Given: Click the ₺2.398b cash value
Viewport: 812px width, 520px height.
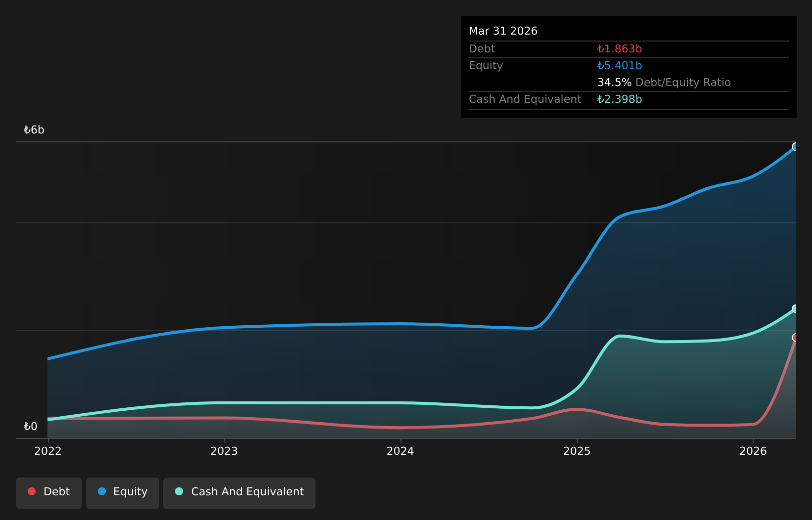Looking at the screenshot, I should pos(620,99).
